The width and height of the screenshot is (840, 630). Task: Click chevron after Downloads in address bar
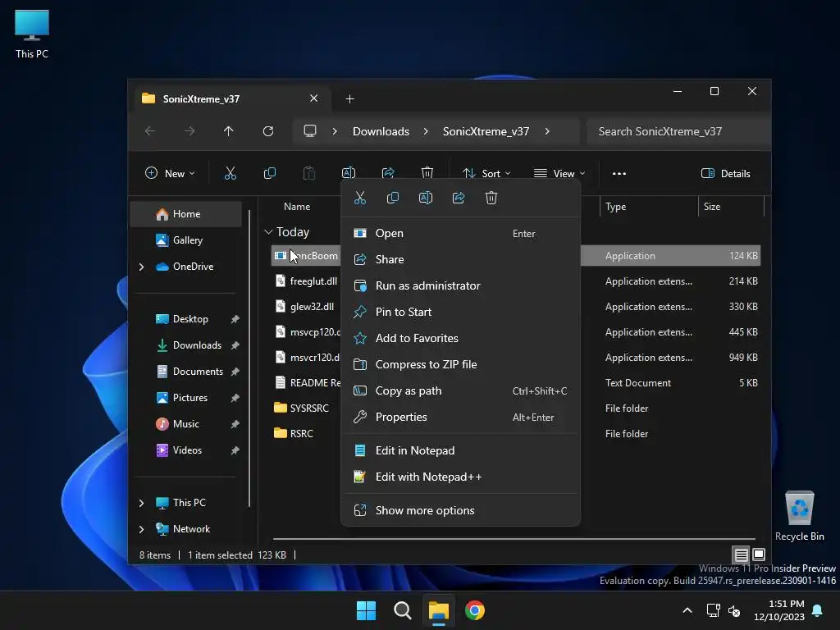(x=426, y=131)
